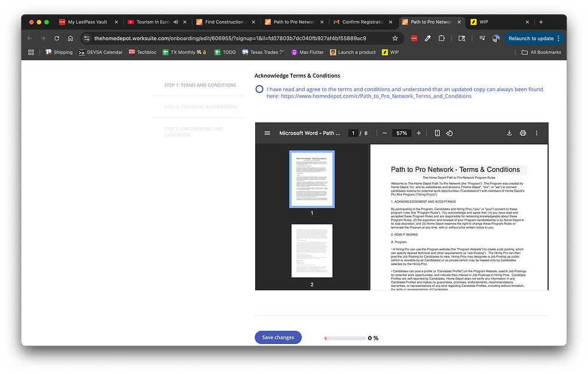Open the apps grid in bookmarks bar
This screenshot has height=374, width=588.
click(x=31, y=52)
